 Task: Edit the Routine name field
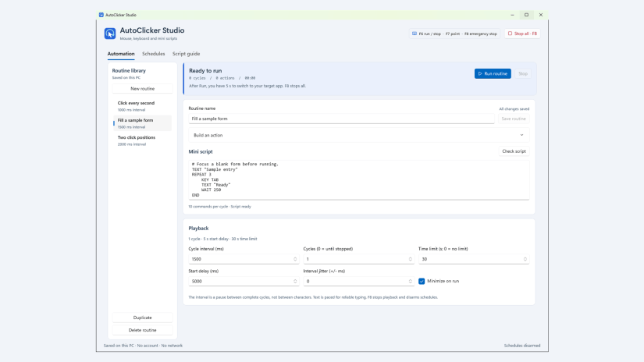341,119
